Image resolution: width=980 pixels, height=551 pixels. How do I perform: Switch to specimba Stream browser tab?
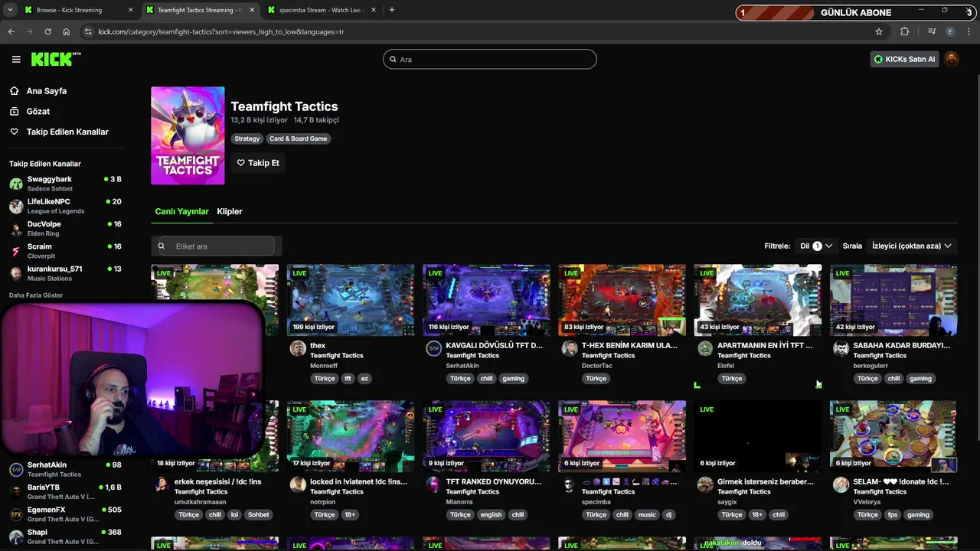(320, 10)
